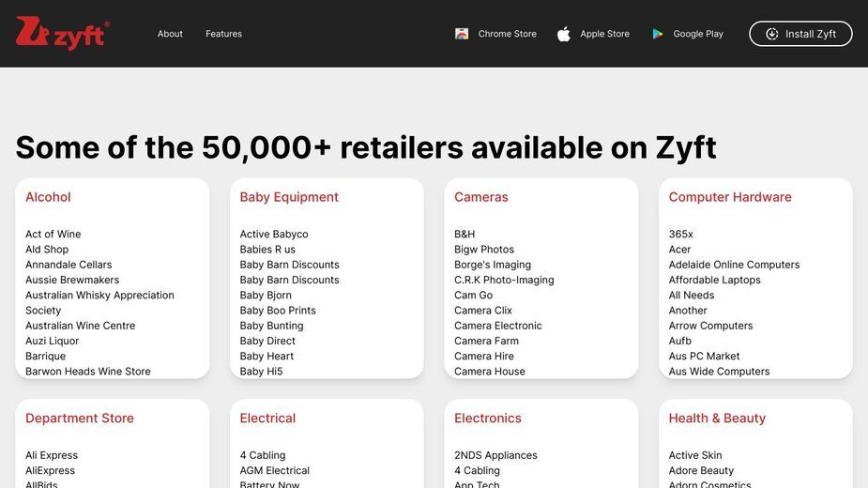868x488 pixels.
Task: Click Active Skin retailer
Action: tap(695, 455)
